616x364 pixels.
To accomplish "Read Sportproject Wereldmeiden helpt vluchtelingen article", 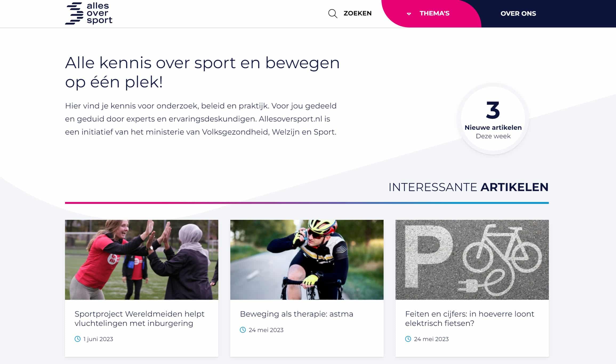I will [139, 318].
